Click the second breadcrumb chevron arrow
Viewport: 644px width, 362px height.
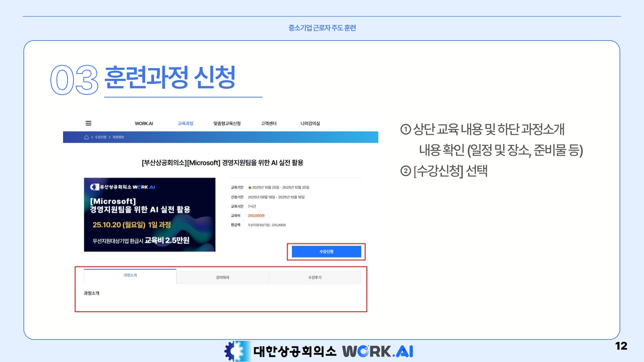tap(110, 137)
